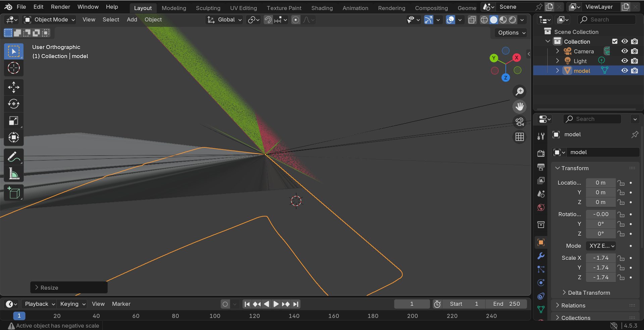Toggle proportional editing button

click(x=296, y=20)
